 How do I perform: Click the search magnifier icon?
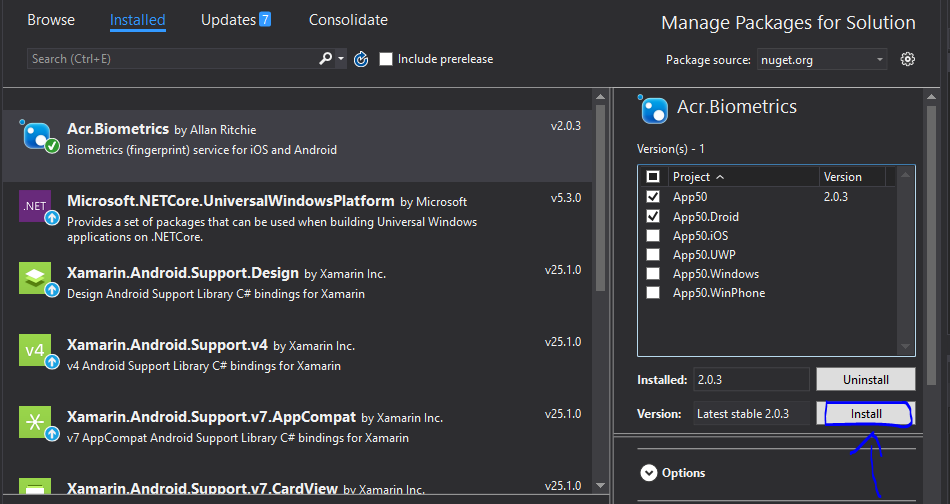click(325, 59)
